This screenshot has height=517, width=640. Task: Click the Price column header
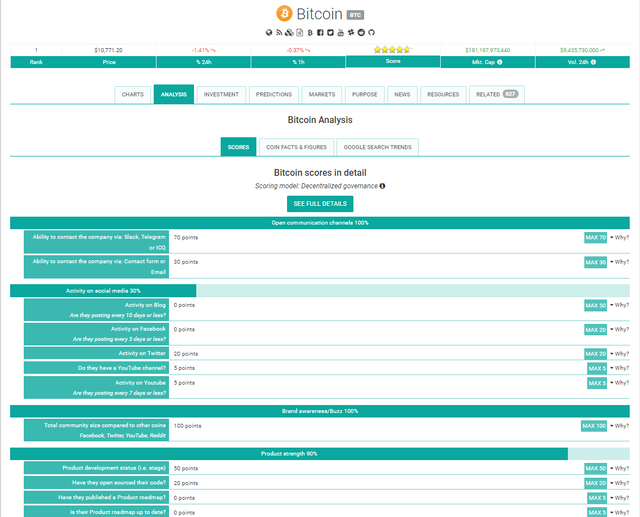[x=109, y=62]
